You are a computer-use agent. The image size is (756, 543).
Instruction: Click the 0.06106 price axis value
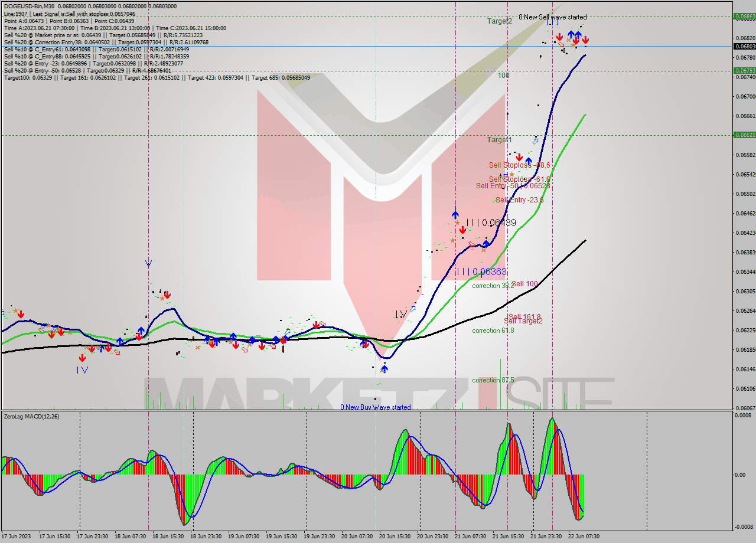745,388
